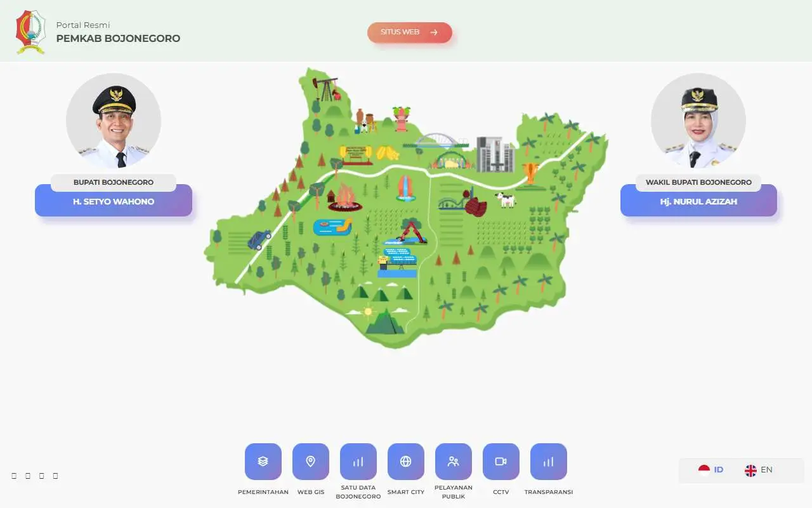Click the SMART CITY menu label

pos(406,492)
